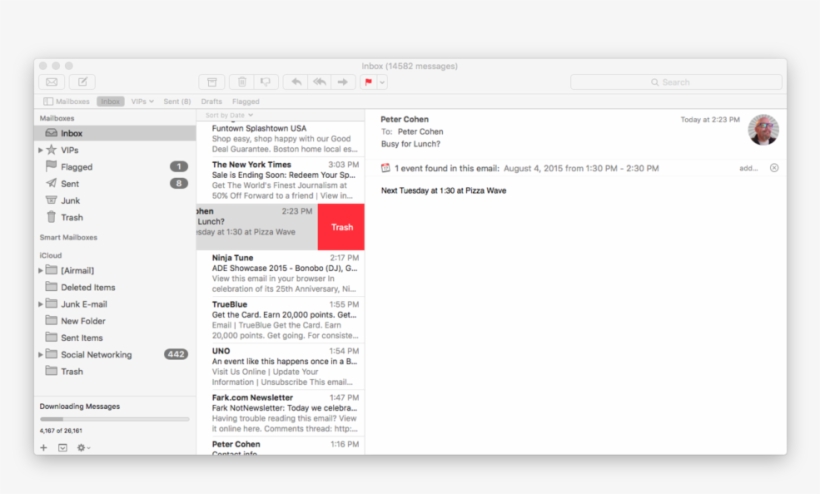The height and width of the screenshot is (494, 820).
Task: Open the VIPs favorites dropdown
Action: (x=142, y=101)
